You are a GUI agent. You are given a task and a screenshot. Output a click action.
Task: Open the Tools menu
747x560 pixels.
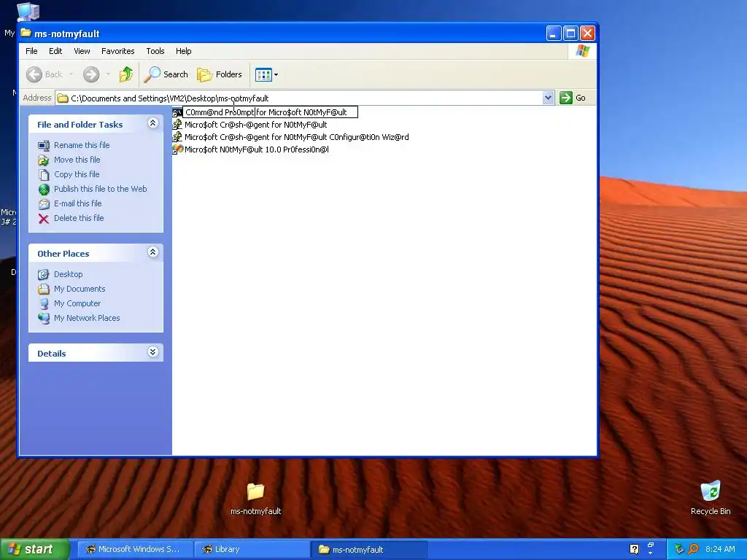click(155, 51)
